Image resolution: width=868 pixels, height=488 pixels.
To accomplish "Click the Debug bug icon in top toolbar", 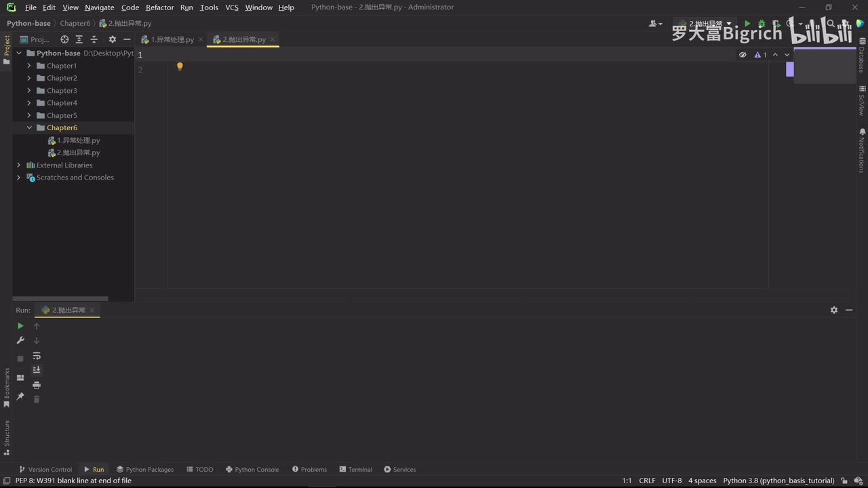I will (x=762, y=24).
